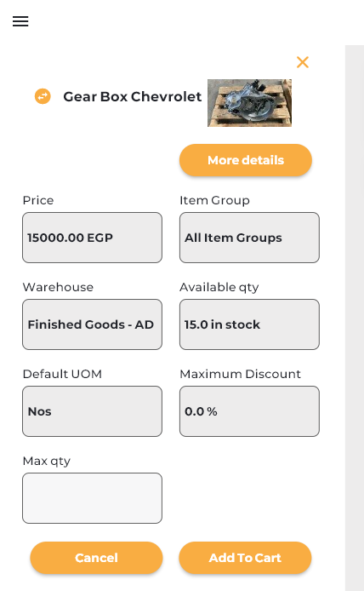This screenshot has height=591, width=364.
Task: Click the Maximum Discount 0.0 % field
Action: click(249, 411)
